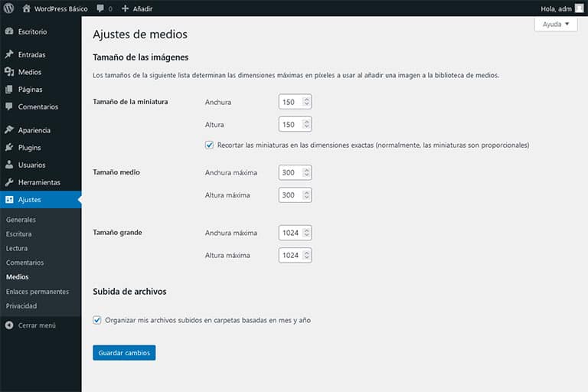Click the Páginas pages icon
Viewport: 588px width, 392px height.
[9, 90]
